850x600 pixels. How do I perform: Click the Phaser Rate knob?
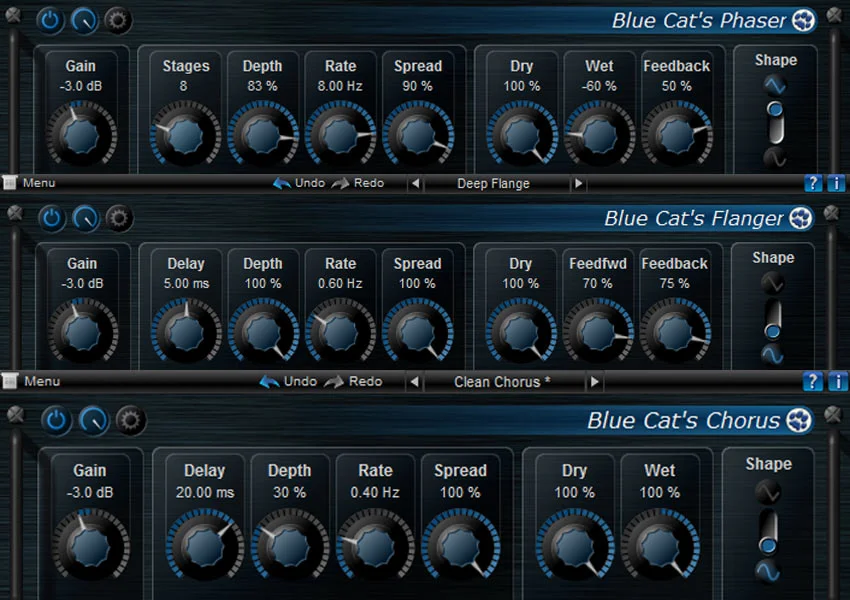pyautogui.click(x=340, y=134)
